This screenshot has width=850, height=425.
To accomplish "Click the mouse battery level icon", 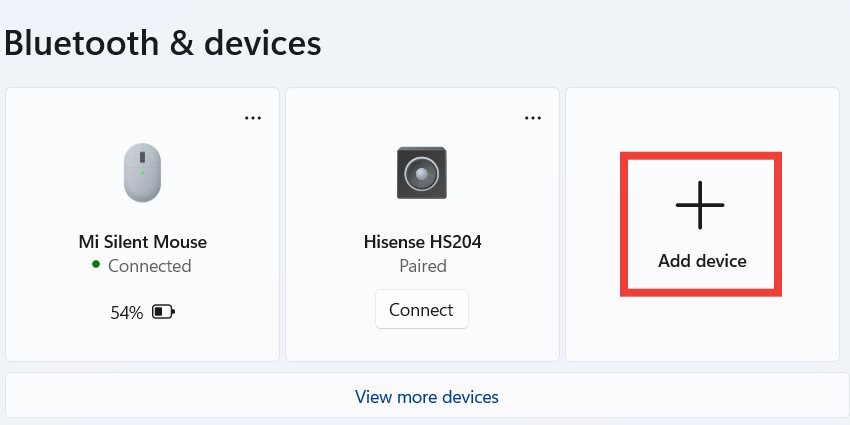I will click(x=163, y=312).
